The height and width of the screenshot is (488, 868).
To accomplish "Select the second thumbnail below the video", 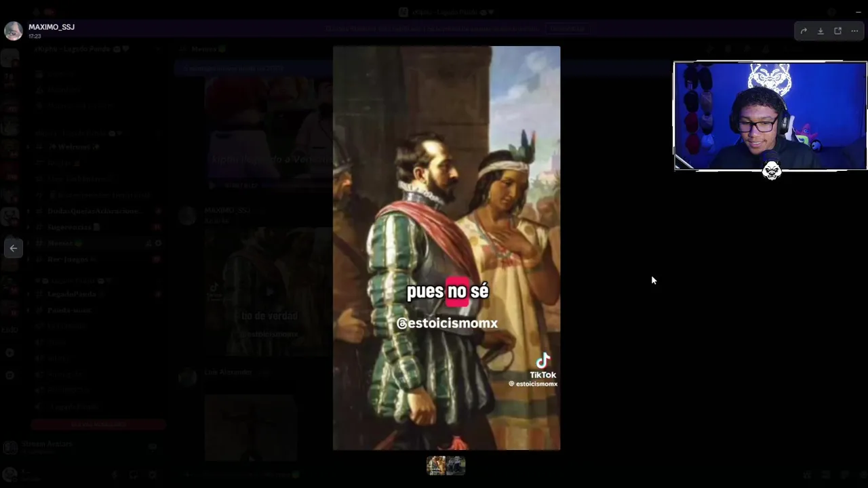I will click(456, 466).
